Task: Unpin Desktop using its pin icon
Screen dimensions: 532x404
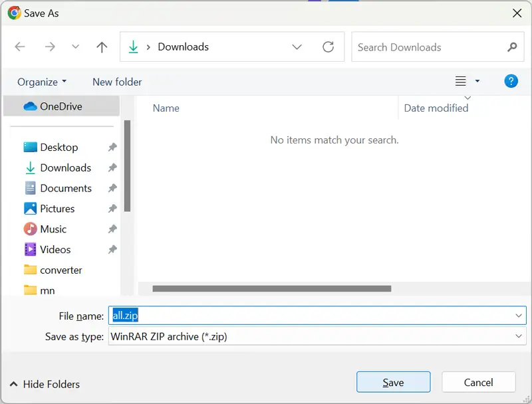Action: point(112,148)
